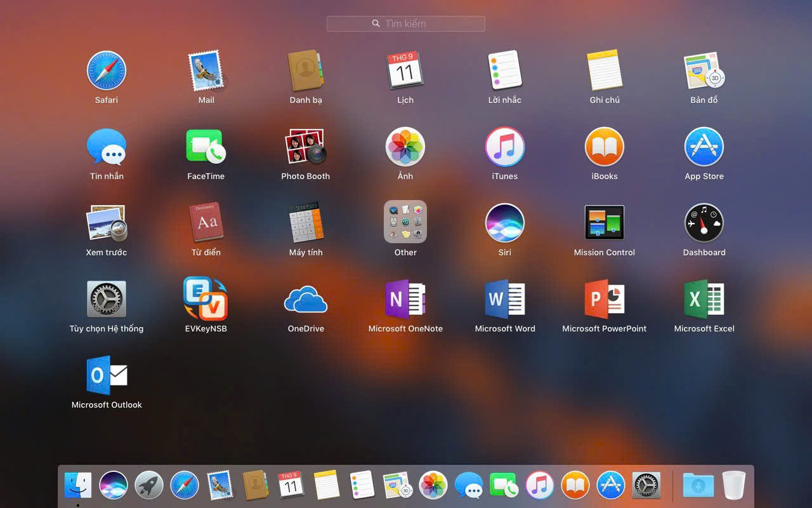Open Microsoft OneNote
The width and height of the screenshot is (812, 508).
coord(405,299)
